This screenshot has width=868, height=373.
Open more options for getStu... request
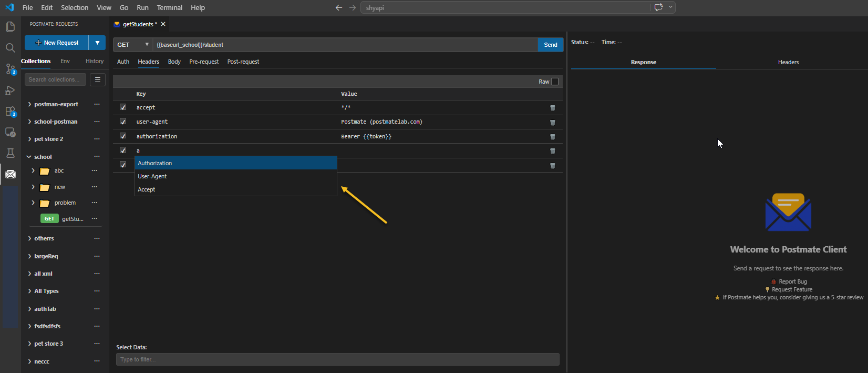point(95,218)
